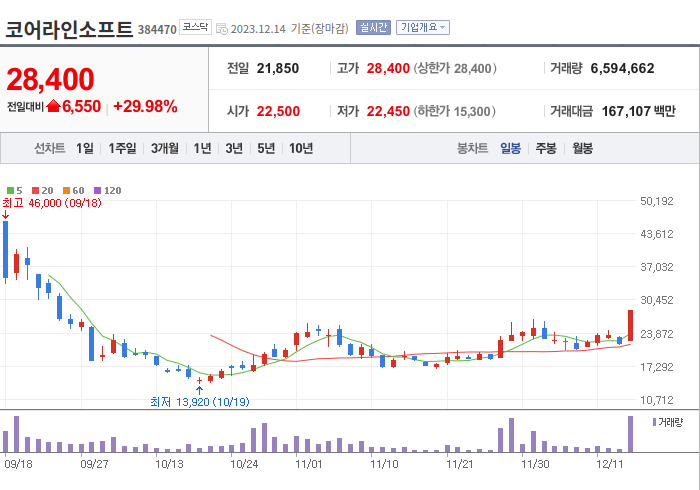
Task: Select the 3개월 line chart tab
Action: pyautogui.click(x=164, y=148)
